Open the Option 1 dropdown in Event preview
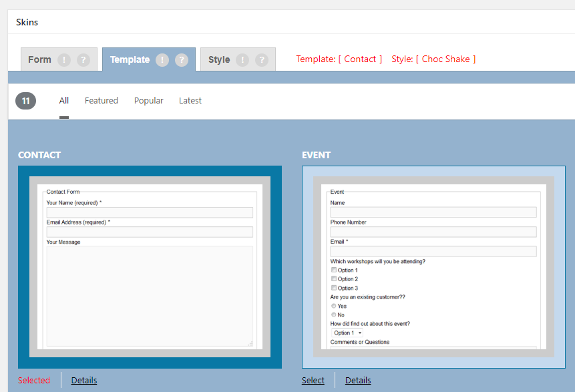 [347, 333]
